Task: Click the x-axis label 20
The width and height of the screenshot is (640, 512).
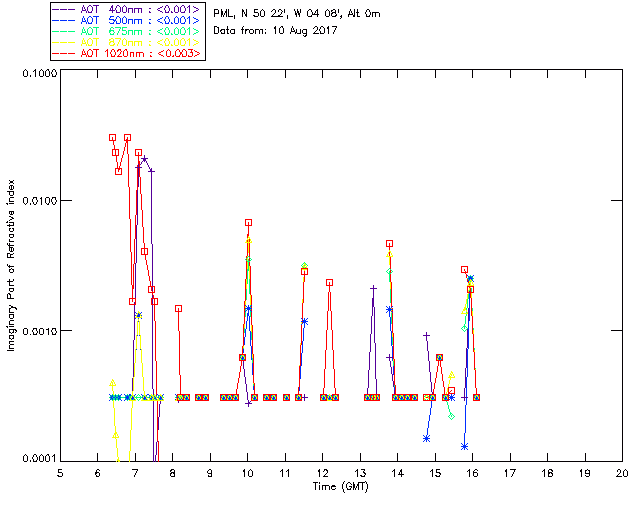Action: pos(622,473)
